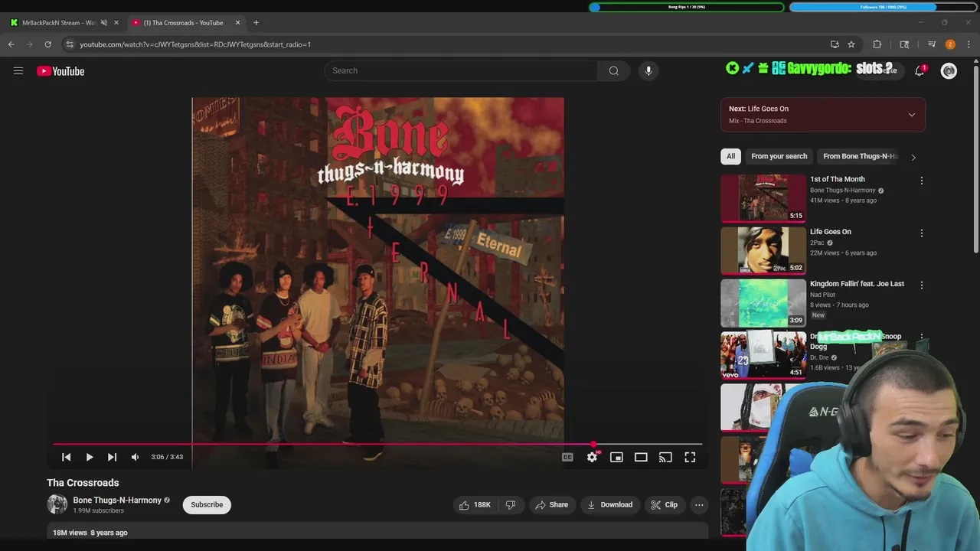
Task: Create a Clip of the video
Action: pos(664,504)
